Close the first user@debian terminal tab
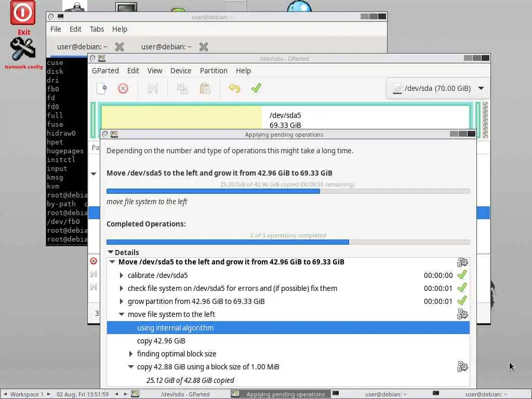This screenshot has width=532, height=399. tap(119, 47)
